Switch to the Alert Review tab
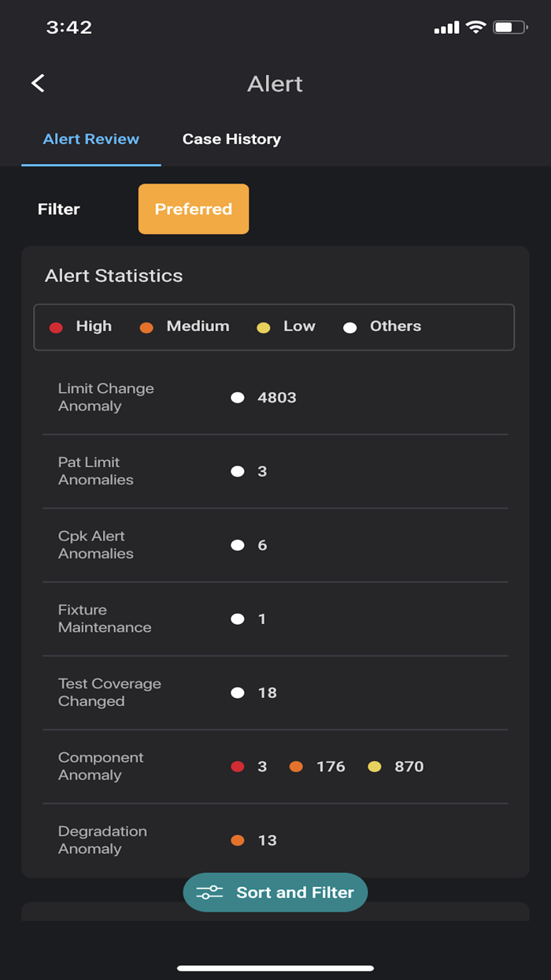551x980 pixels. click(x=91, y=139)
